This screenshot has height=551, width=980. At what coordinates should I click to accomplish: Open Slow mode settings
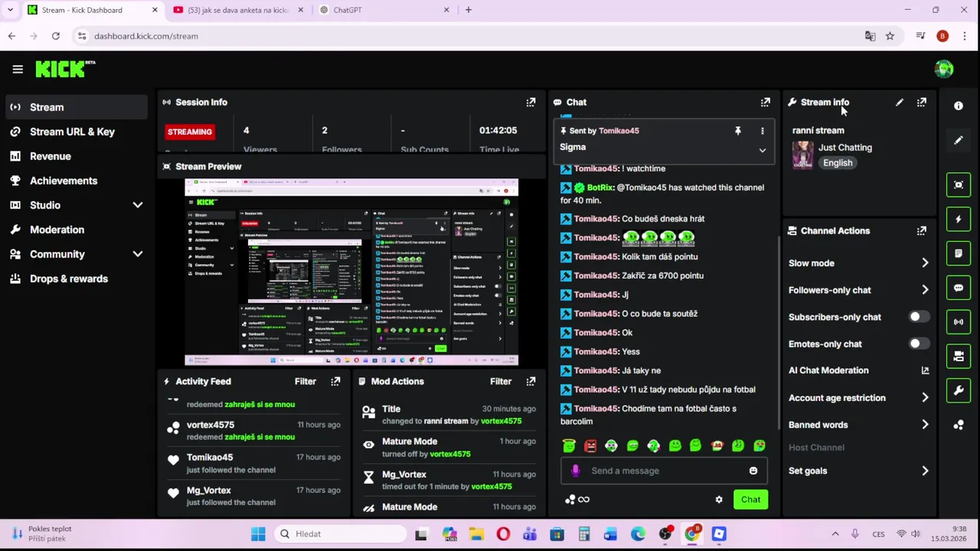(859, 263)
